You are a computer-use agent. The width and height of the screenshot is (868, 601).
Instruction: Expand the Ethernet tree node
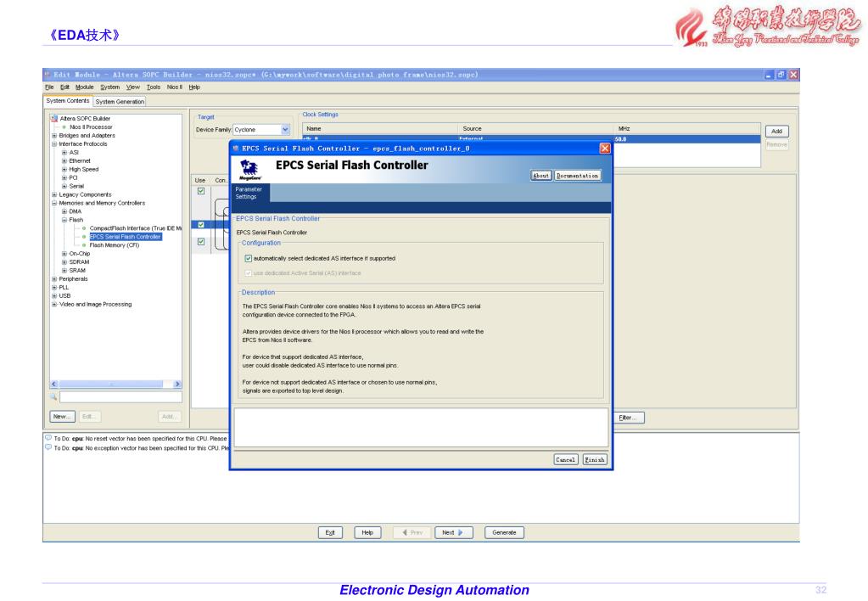point(64,161)
